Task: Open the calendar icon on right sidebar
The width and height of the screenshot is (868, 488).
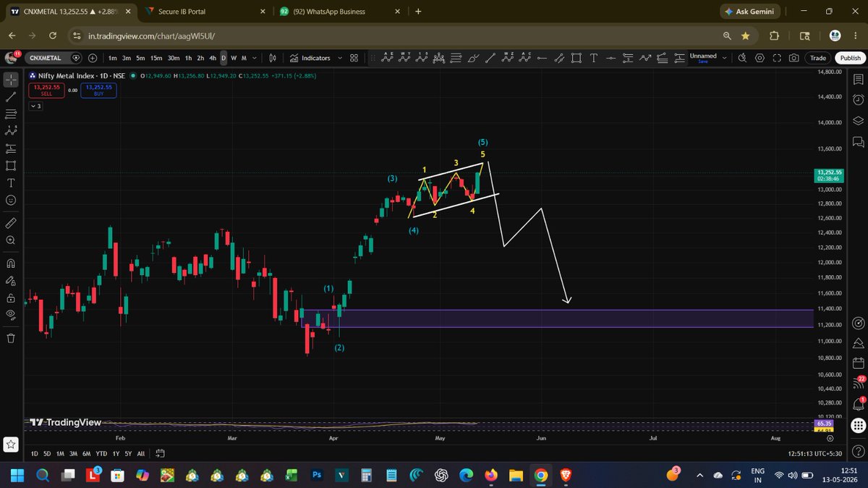Action: coord(858,363)
